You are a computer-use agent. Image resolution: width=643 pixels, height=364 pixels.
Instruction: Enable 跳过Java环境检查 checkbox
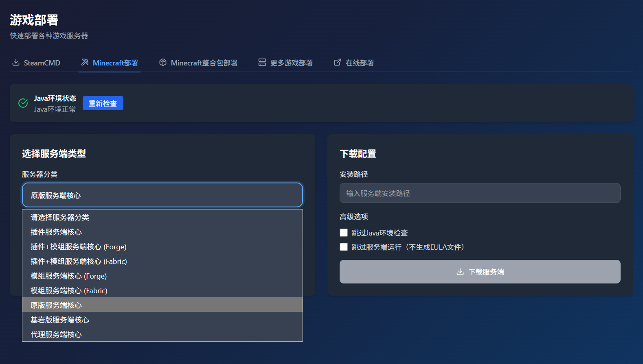point(344,233)
